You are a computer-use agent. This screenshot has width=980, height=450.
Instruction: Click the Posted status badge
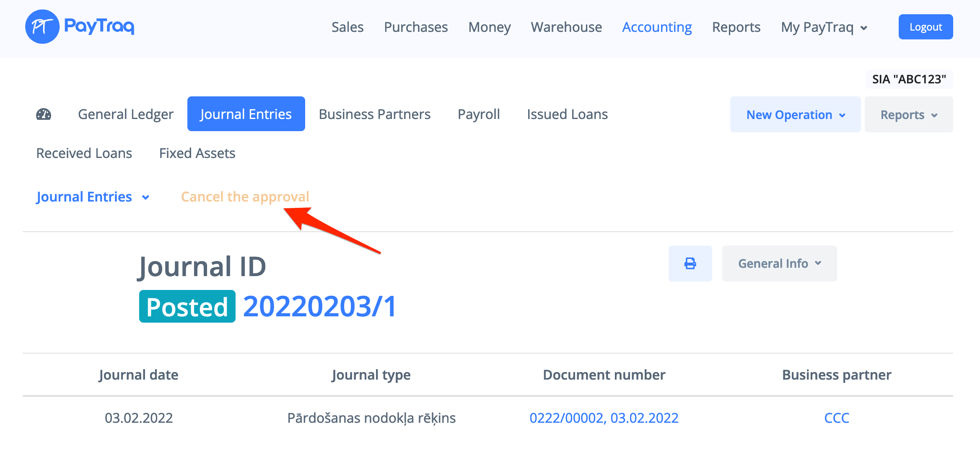click(187, 306)
